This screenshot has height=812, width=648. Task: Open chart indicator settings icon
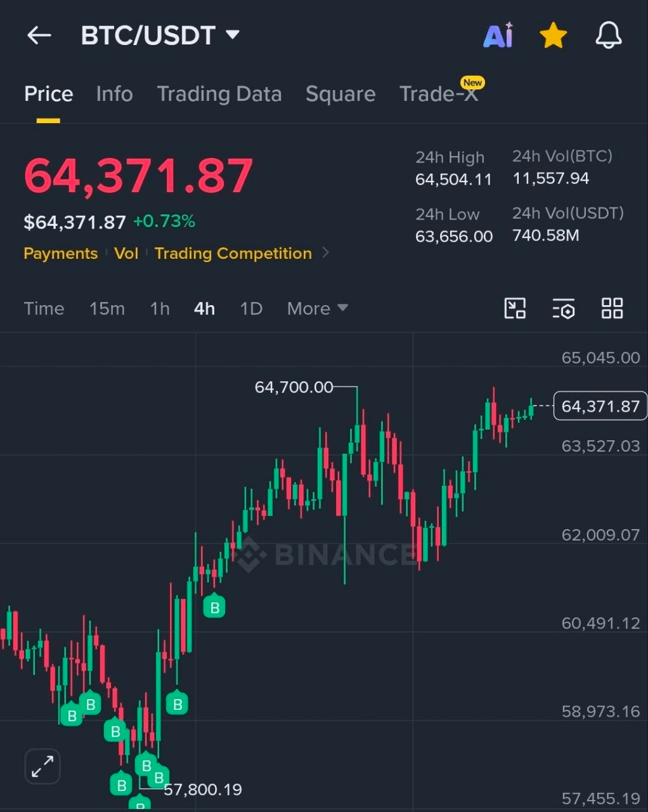point(563,308)
